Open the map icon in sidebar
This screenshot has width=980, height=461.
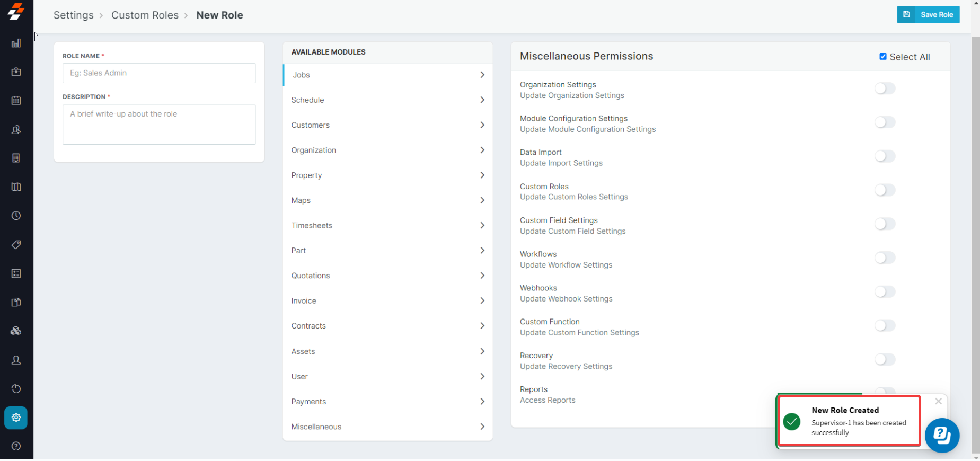pos(16,187)
